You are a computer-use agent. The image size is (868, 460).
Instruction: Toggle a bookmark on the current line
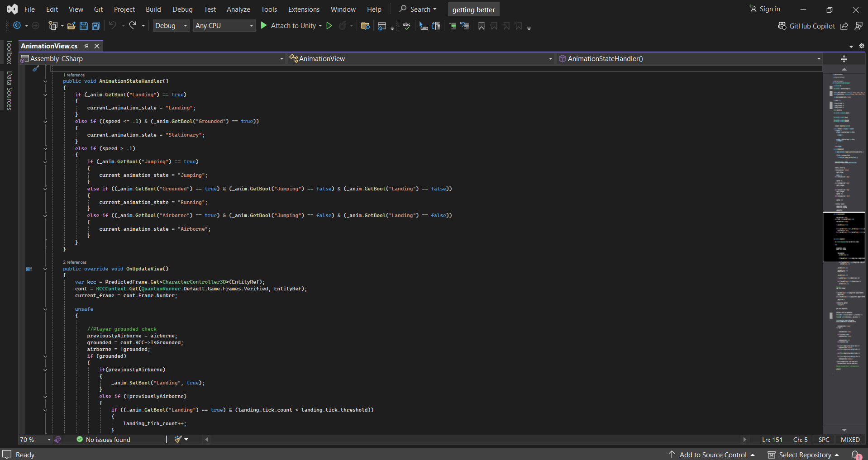coord(482,26)
